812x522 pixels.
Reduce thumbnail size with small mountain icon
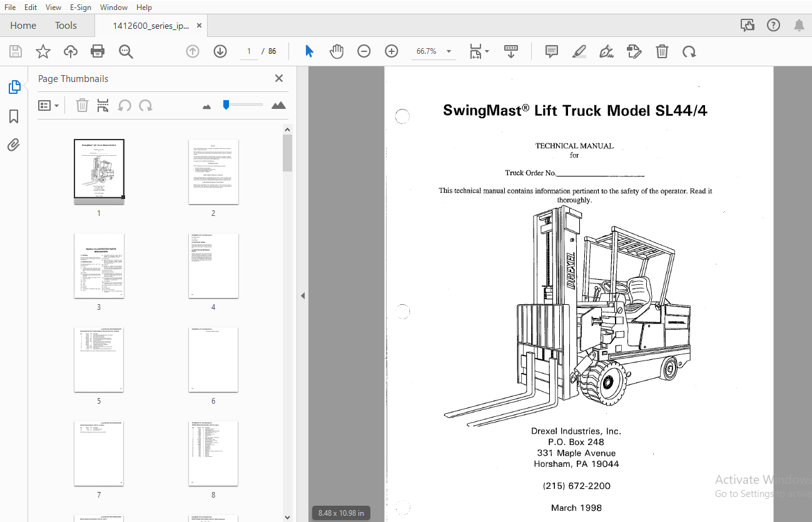click(207, 106)
